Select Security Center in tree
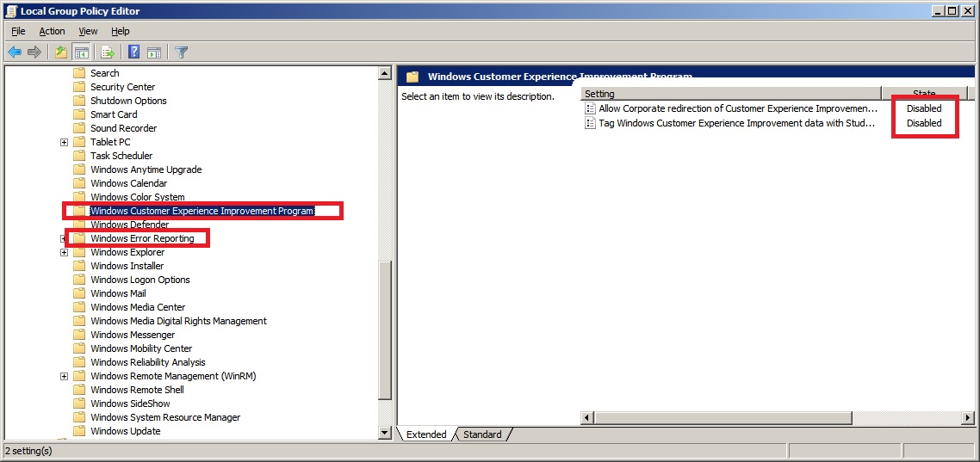Screen dimensions: 980x462 [x=122, y=87]
